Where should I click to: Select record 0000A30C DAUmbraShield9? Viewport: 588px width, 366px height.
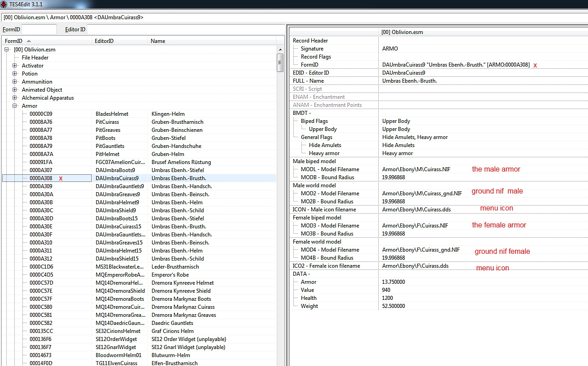(139, 210)
